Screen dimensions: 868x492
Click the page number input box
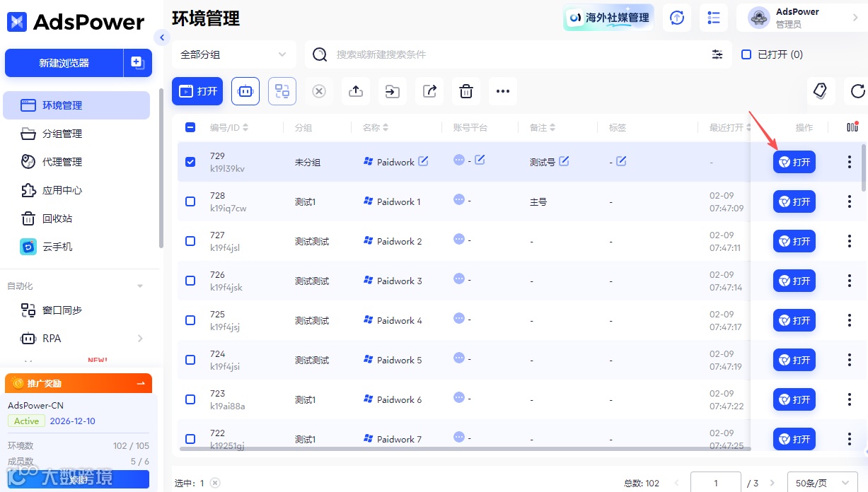click(716, 483)
